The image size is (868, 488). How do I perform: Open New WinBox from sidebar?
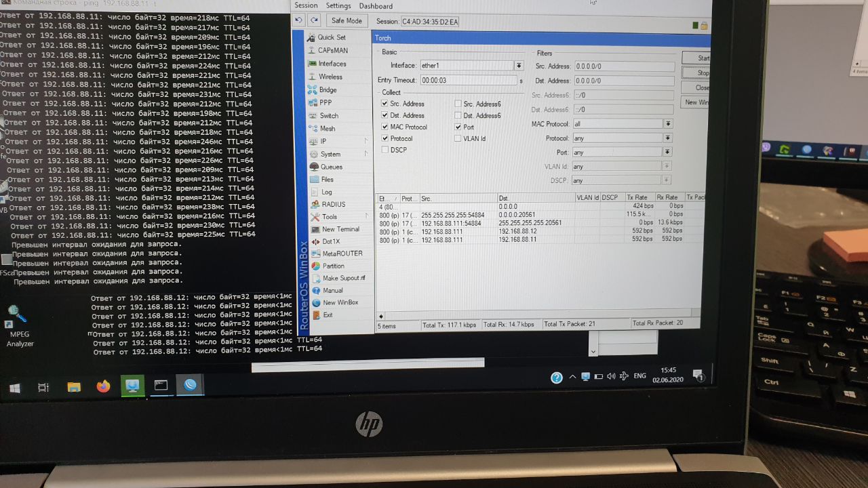340,302
